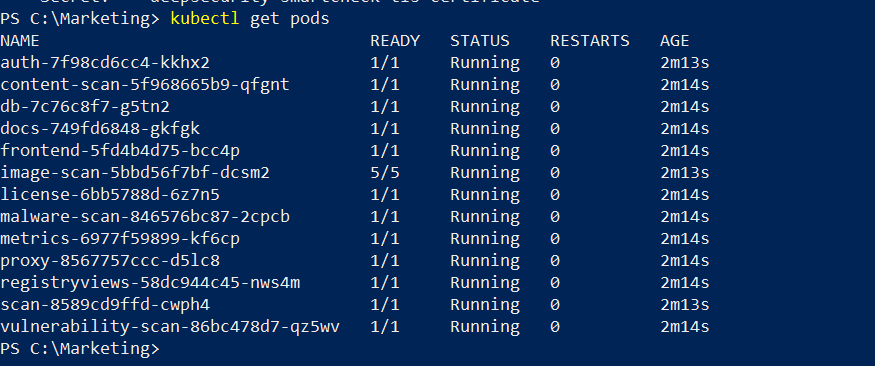Click registryviews-58dc944c45-nws4m pod name
875x366 pixels.
click(150, 283)
